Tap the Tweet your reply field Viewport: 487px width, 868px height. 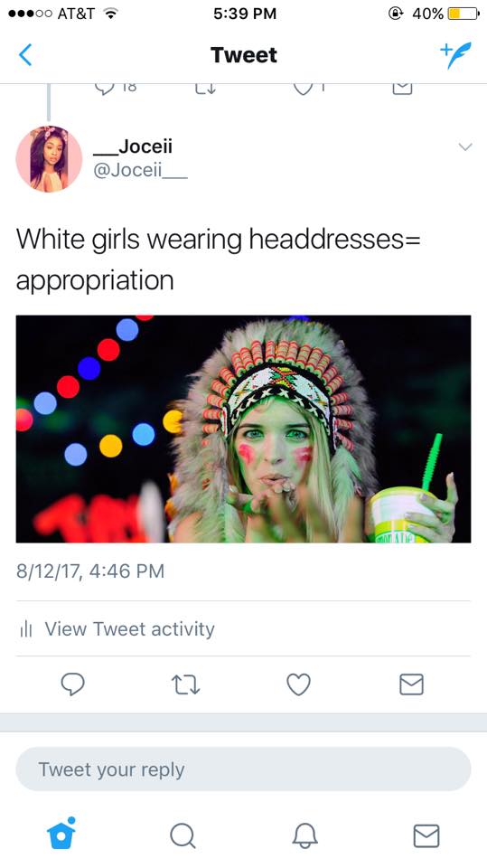coord(244,769)
